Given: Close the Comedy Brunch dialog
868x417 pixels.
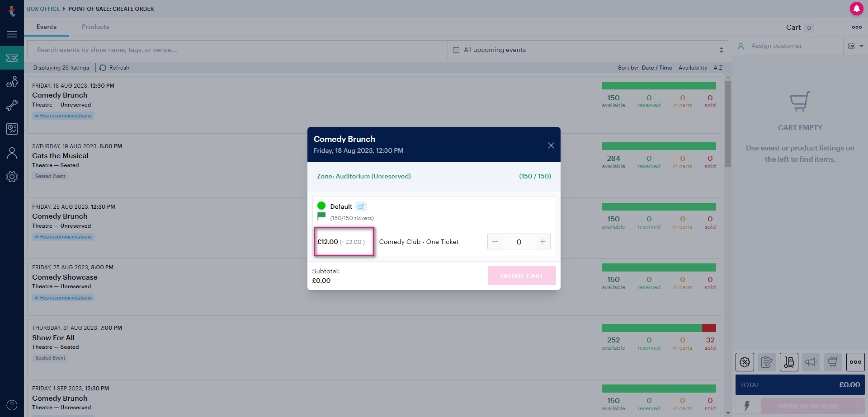Looking at the screenshot, I should coord(551,145).
